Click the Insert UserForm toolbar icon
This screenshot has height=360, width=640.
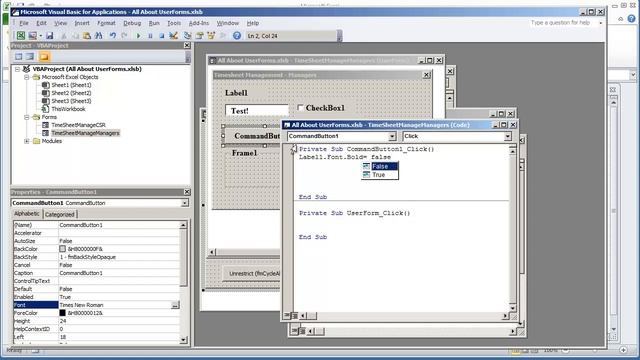32,36
